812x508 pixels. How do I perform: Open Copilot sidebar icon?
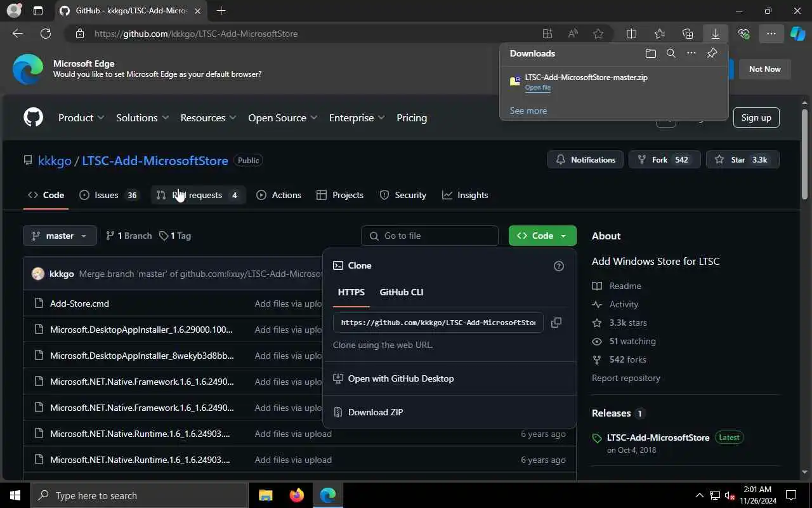[797, 34]
